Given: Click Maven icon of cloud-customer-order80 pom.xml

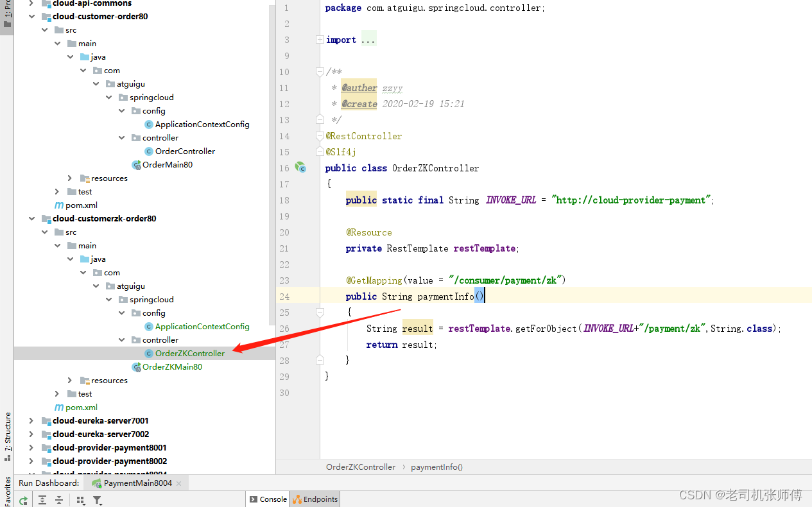Looking at the screenshot, I should pyautogui.click(x=59, y=205).
